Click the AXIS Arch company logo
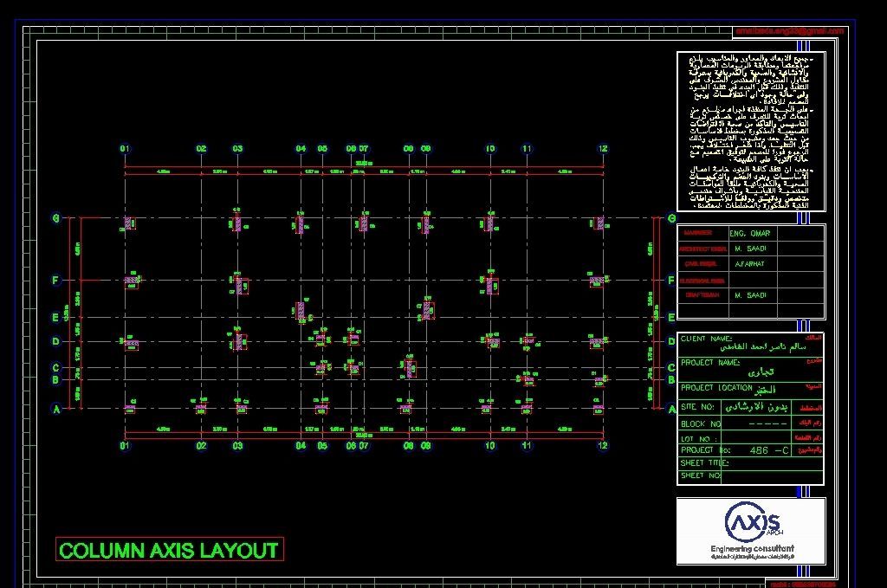The image size is (887, 588). click(752, 522)
